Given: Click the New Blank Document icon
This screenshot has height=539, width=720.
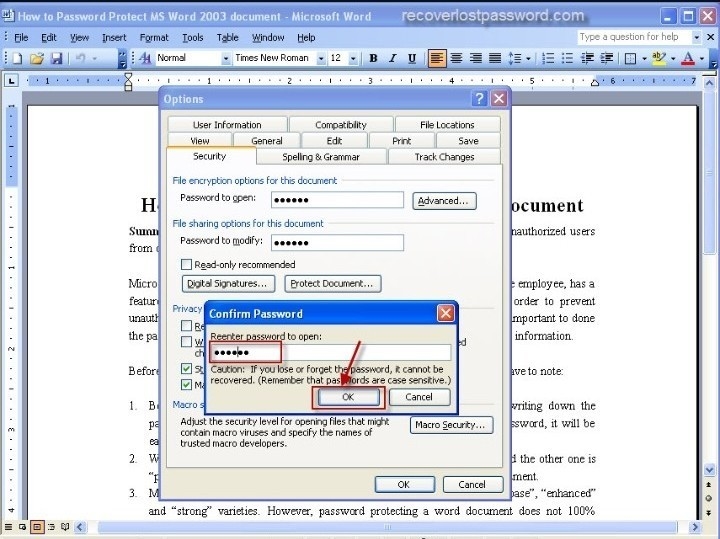Looking at the screenshot, I should [17, 58].
